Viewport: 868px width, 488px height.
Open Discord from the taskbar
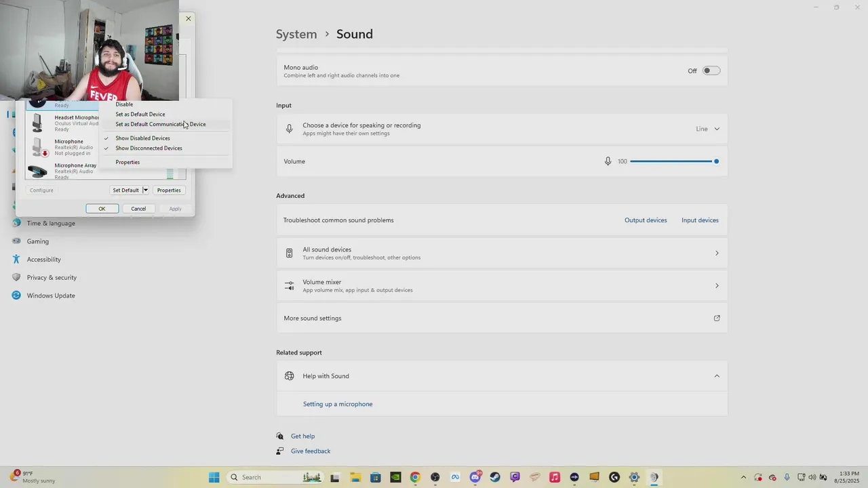coord(475,477)
